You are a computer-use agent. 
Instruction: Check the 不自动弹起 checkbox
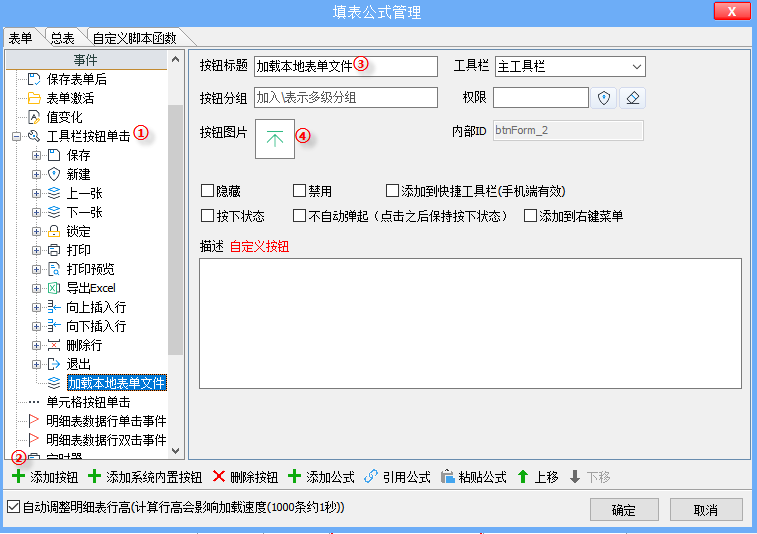[x=299, y=215]
